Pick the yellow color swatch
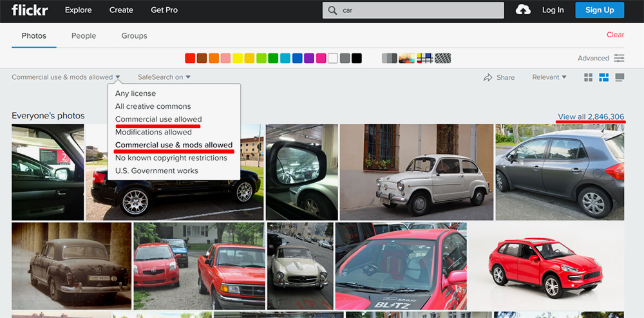This screenshot has height=318, width=644. click(x=238, y=59)
